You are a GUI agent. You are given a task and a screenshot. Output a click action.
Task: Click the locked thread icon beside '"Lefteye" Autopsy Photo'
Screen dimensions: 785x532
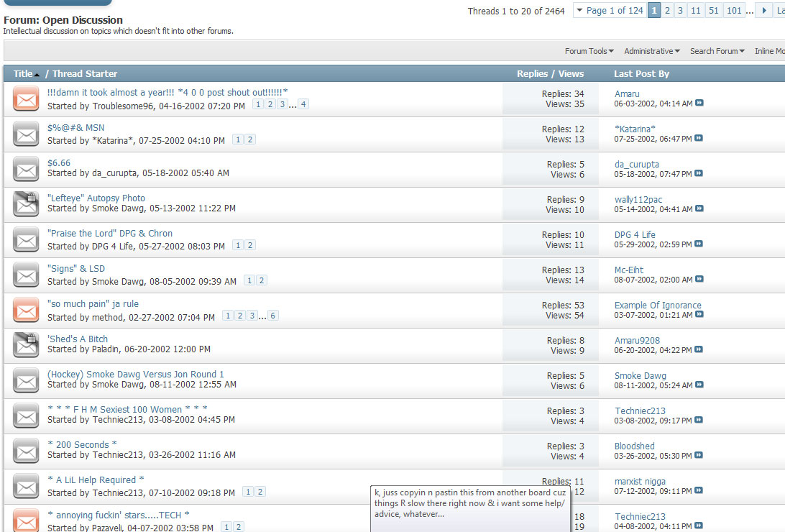26,204
